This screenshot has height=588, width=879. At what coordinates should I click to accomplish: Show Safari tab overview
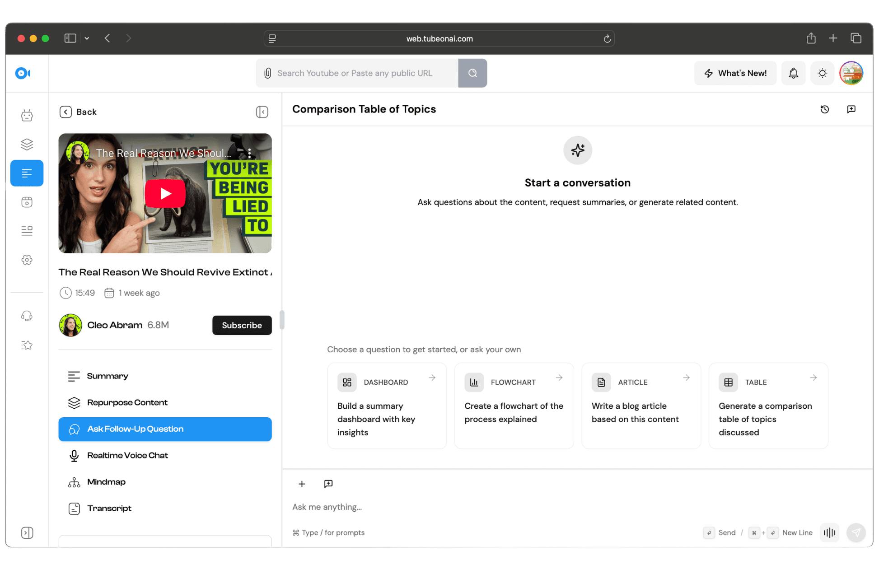856,38
